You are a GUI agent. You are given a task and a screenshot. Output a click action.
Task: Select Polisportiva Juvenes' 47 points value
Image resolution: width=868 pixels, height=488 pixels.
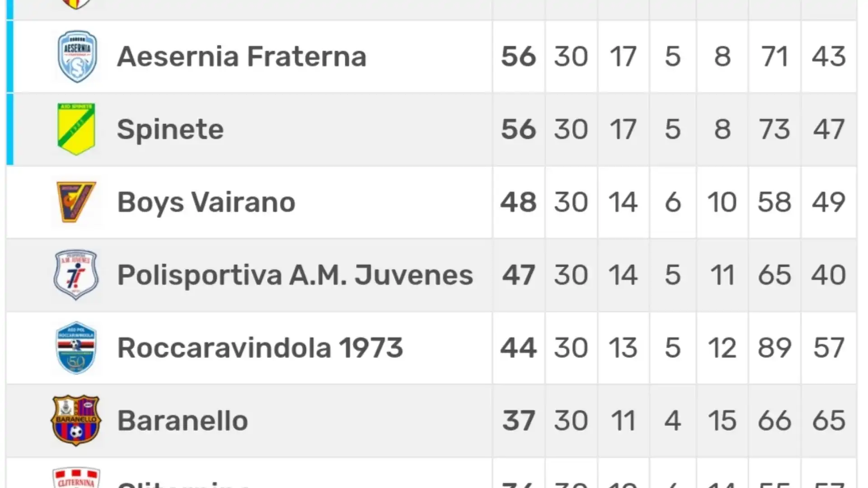pos(519,275)
